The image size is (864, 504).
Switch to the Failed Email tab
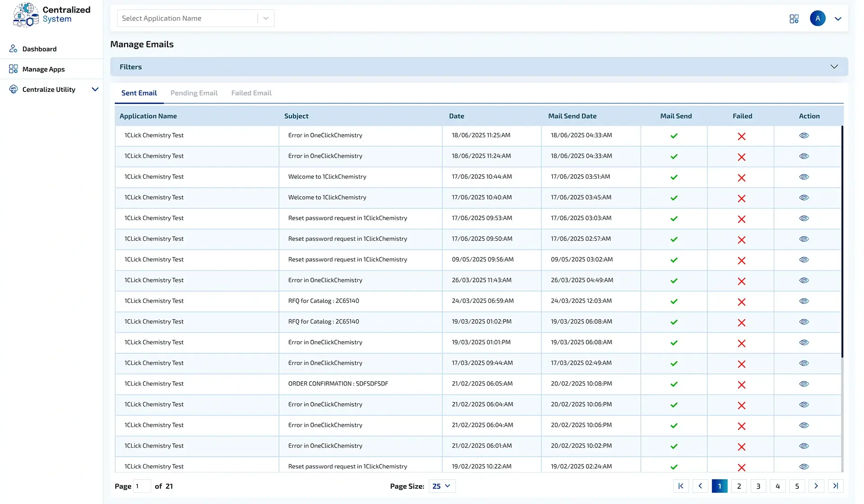coord(251,93)
